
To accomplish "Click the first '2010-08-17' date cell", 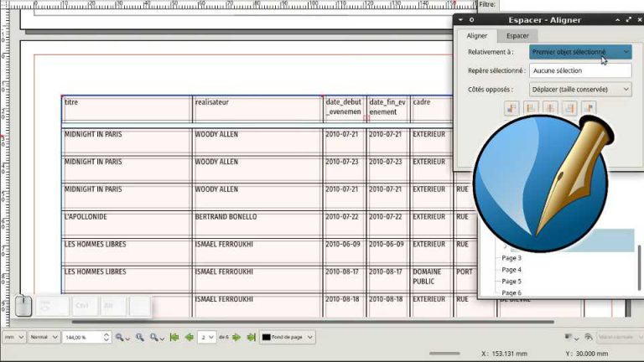I will (x=344, y=279).
